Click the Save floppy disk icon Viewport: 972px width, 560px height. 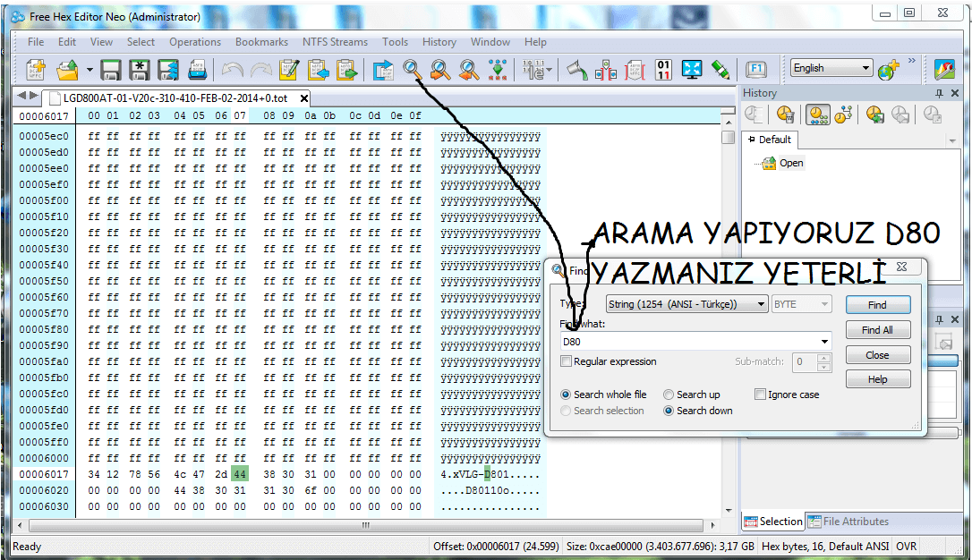111,69
